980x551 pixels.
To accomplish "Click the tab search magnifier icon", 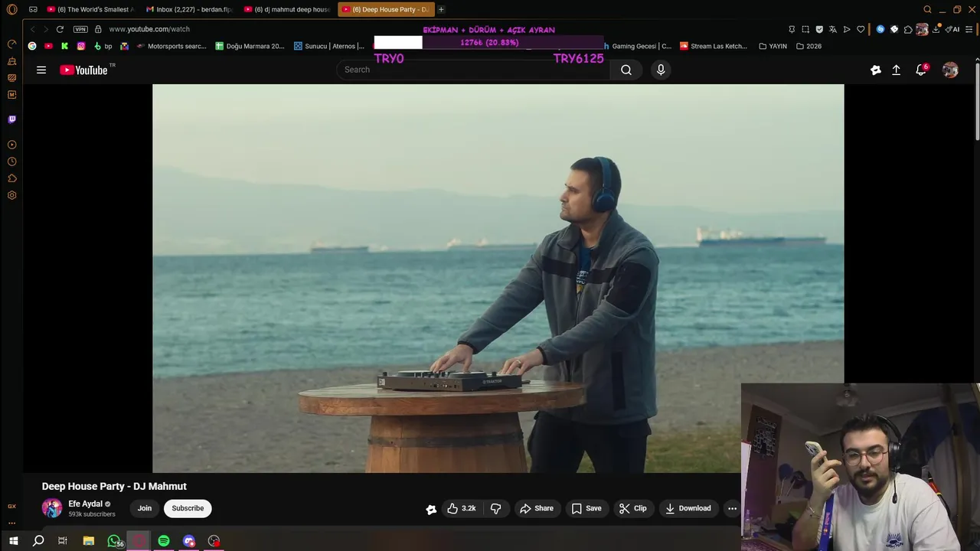I will 927,10.
